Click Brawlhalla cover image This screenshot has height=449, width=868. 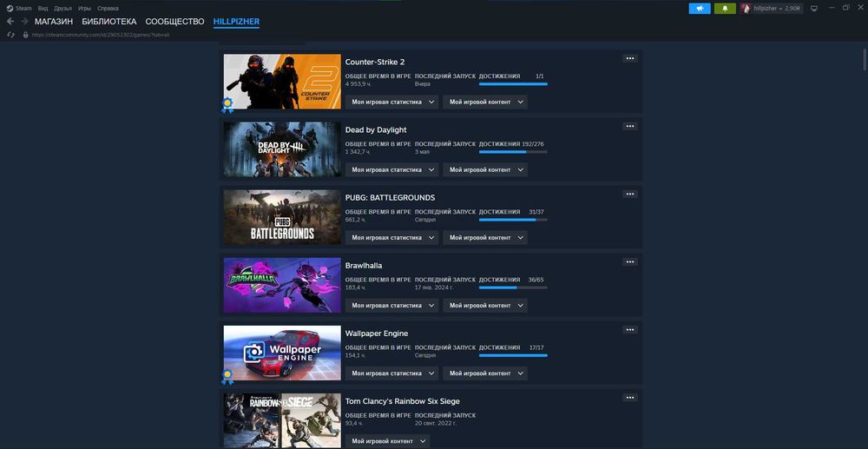[x=282, y=285]
